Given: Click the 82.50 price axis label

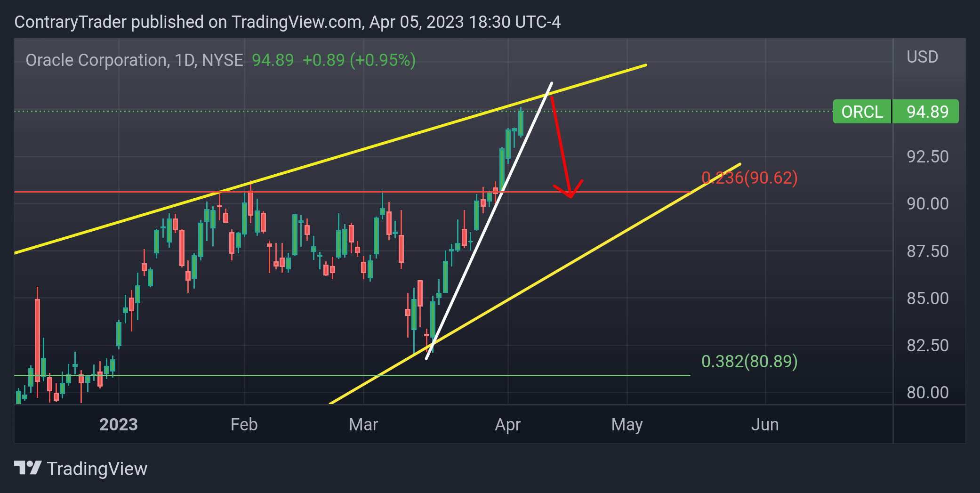Looking at the screenshot, I should pos(927,345).
